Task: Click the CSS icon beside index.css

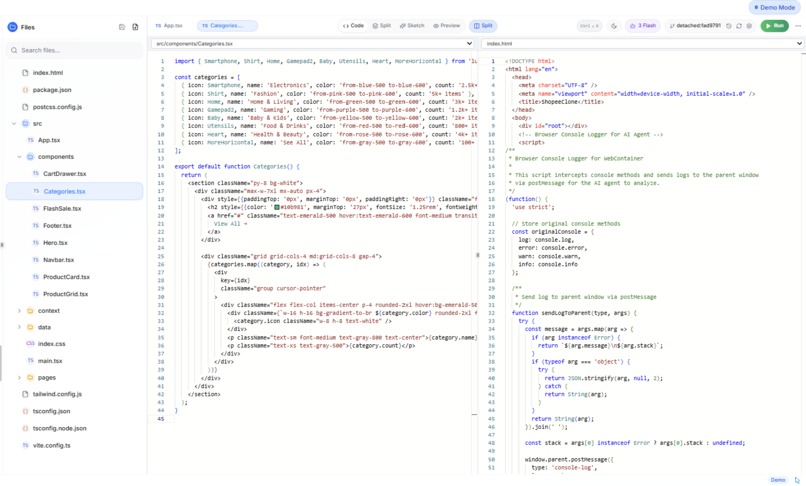Action: point(30,344)
